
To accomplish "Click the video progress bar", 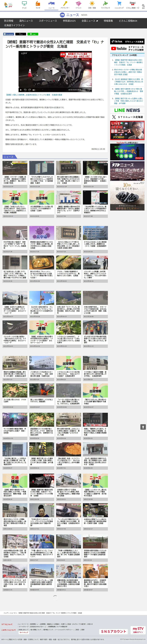I will click(55, 87).
